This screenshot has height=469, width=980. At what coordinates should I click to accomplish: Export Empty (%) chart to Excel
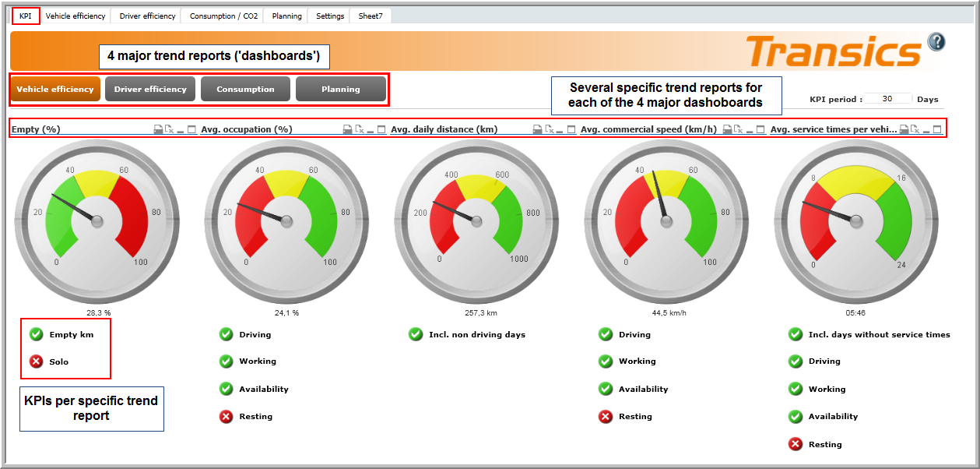tap(169, 129)
